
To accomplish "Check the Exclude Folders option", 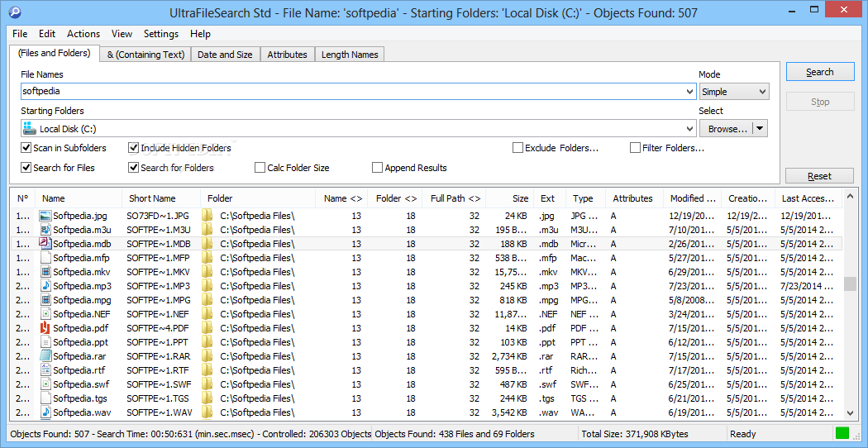I will pyautogui.click(x=517, y=148).
